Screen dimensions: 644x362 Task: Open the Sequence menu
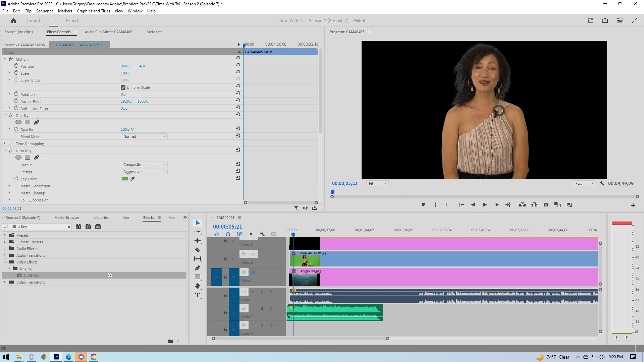pyautogui.click(x=45, y=11)
